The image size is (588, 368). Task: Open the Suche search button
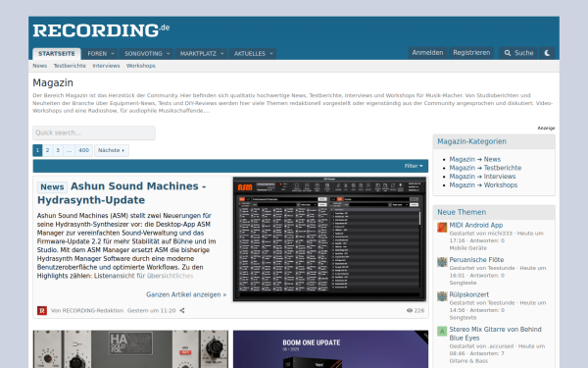(x=518, y=53)
